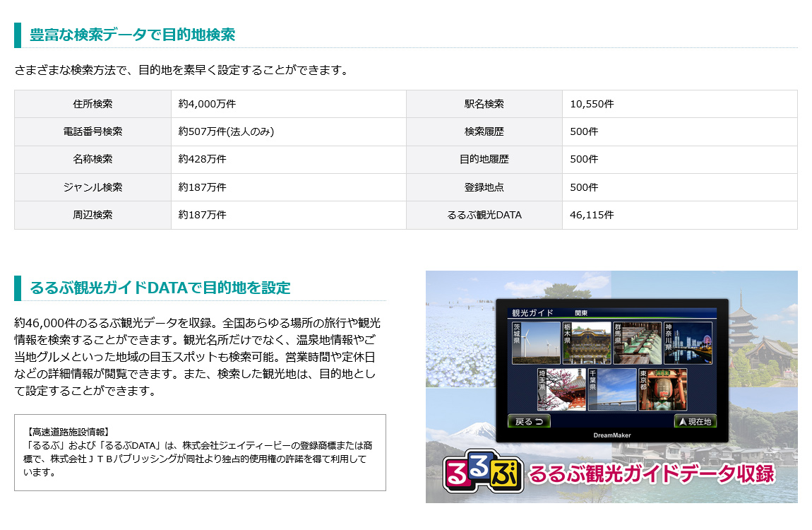The image size is (812, 530).
Task: Click the 名称検索 table cell
Action: pyautogui.click(x=92, y=159)
